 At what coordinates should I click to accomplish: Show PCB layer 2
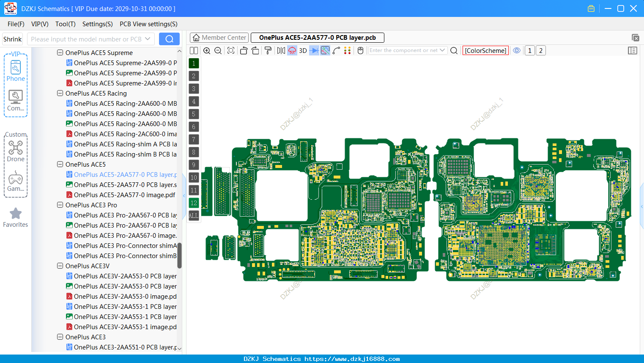click(194, 76)
